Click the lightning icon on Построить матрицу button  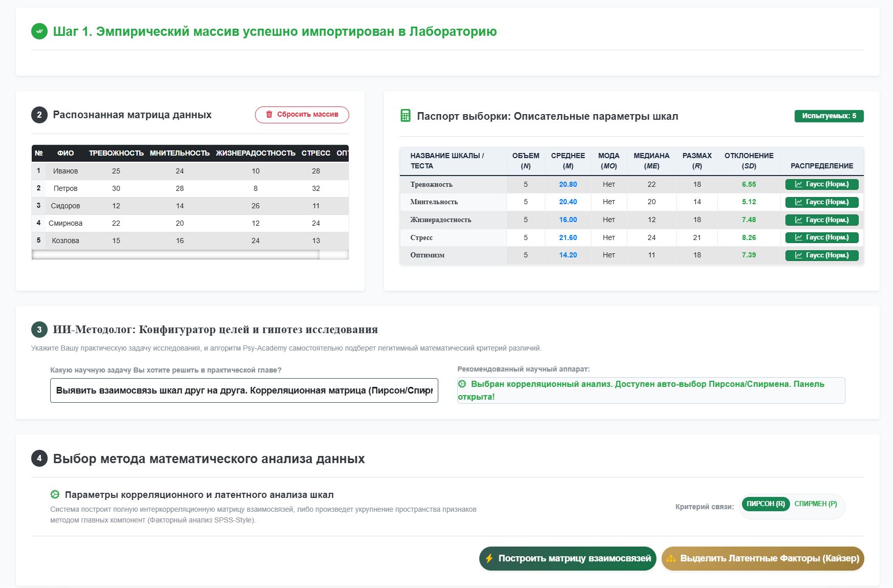(x=489, y=558)
